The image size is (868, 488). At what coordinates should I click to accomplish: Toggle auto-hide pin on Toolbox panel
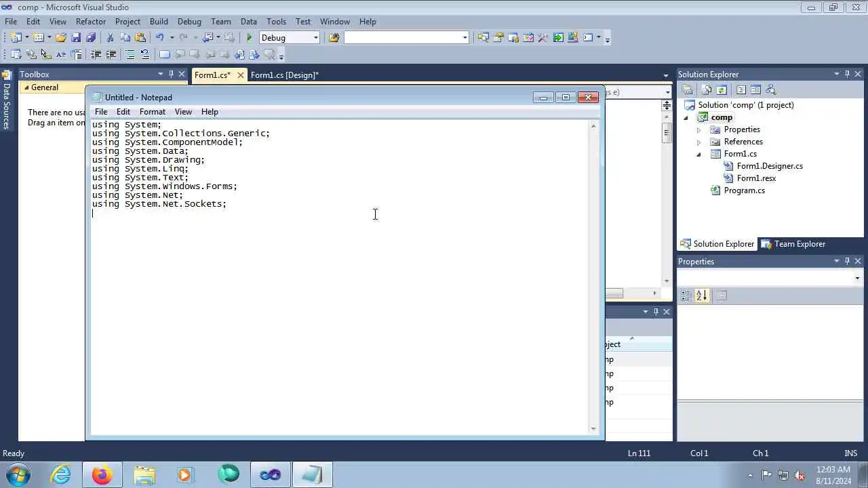click(x=171, y=74)
